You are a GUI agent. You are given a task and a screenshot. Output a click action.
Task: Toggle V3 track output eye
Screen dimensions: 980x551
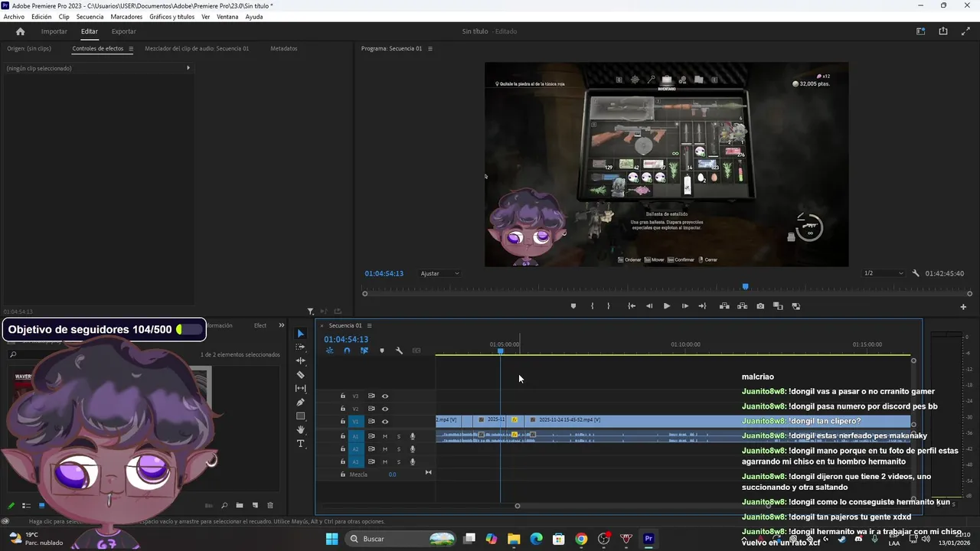tap(385, 396)
